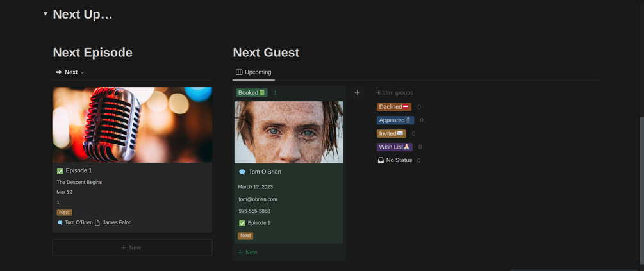Click the page icon before James Falon
This screenshot has height=271, width=644.
pyautogui.click(x=97, y=222)
